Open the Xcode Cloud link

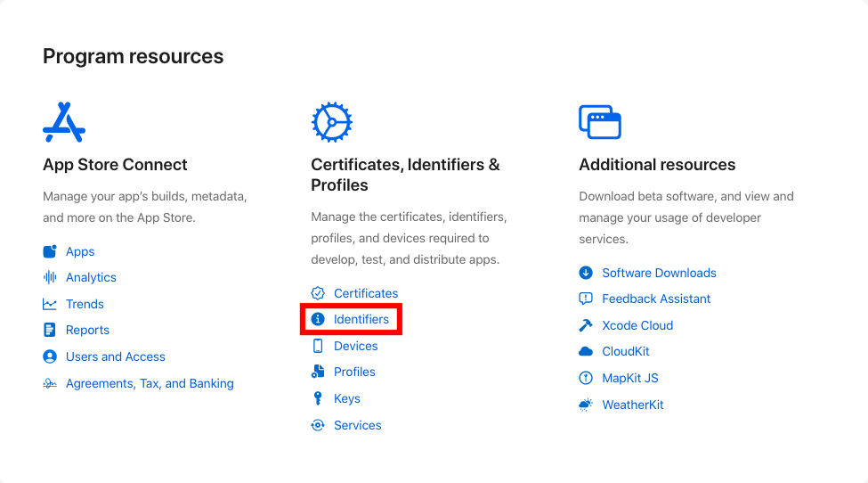[x=637, y=325]
